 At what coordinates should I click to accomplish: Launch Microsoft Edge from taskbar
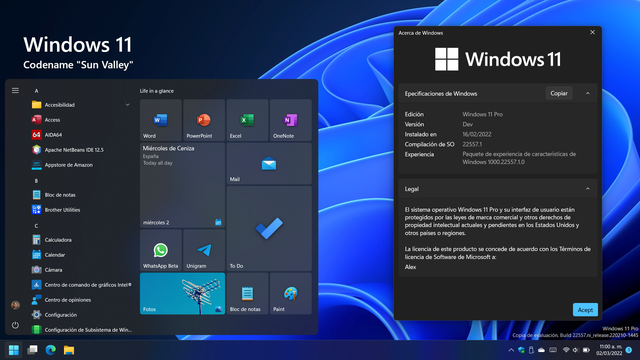pos(51,350)
